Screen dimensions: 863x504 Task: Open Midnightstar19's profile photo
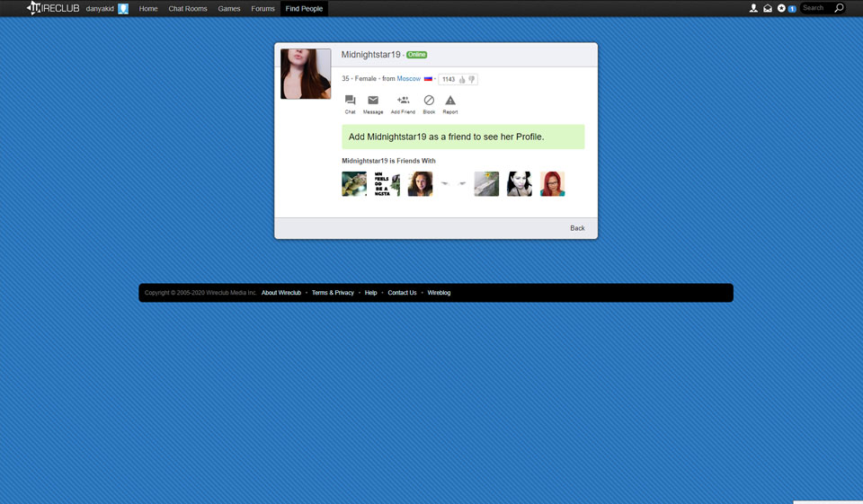pos(306,74)
